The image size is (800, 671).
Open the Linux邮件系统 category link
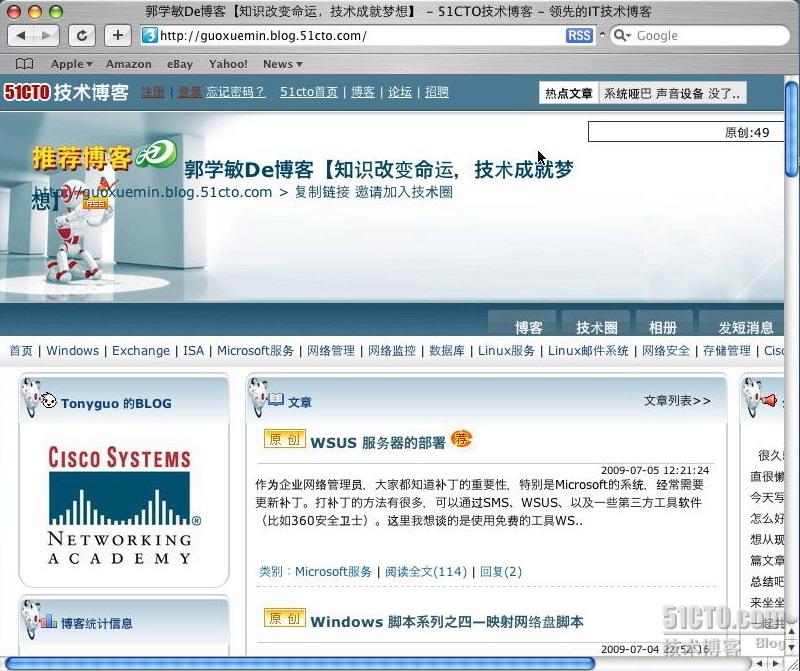[x=588, y=351]
